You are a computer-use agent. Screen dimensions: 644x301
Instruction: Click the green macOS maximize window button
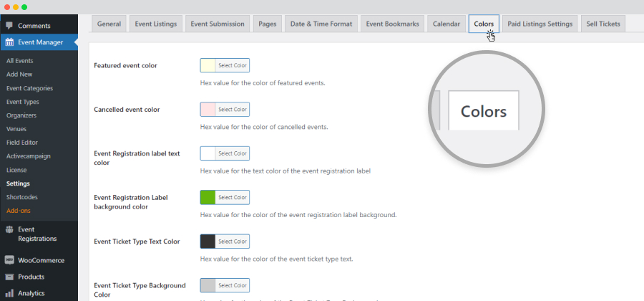tap(24, 7)
